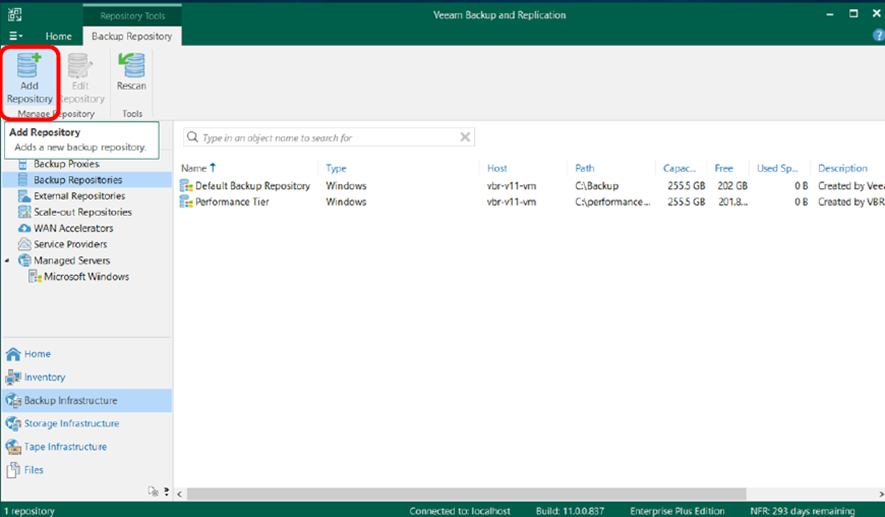Click the Storage Infrastructure view icon

point(13,423)
